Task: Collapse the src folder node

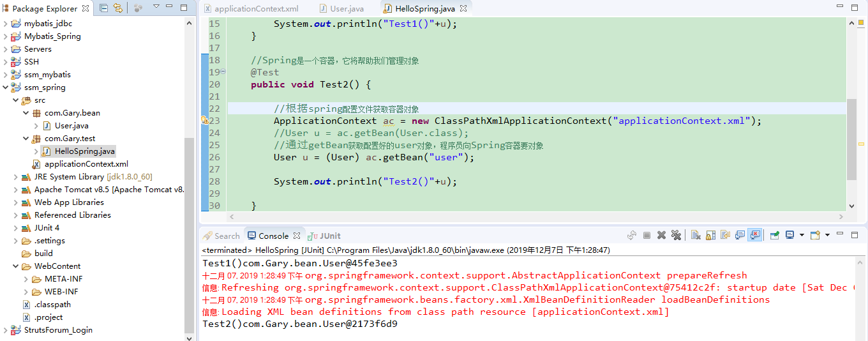Action: [x=16, y=100]
